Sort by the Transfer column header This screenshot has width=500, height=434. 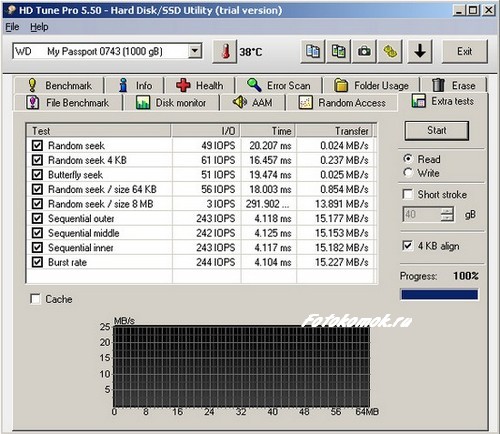click(x=336, y=131)
